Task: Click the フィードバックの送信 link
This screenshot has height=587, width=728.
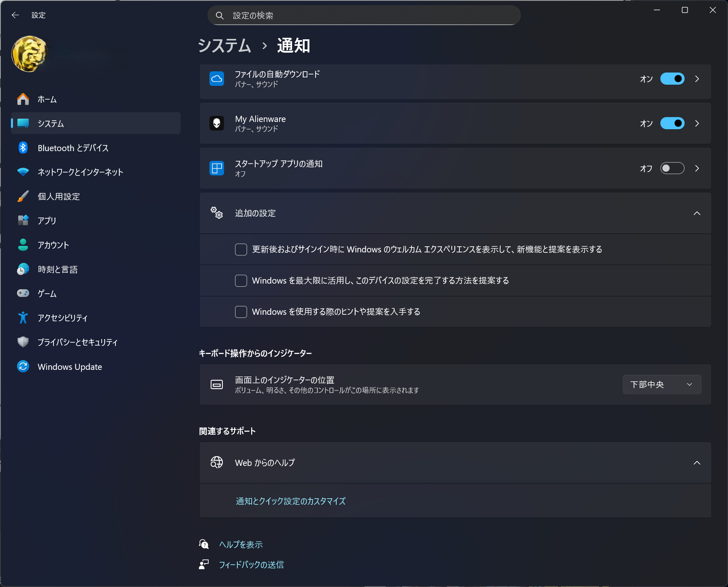Action: point(251,565)
